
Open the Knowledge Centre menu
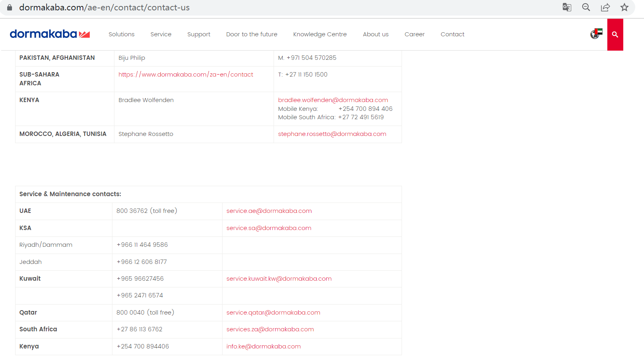tap(320, 34)
